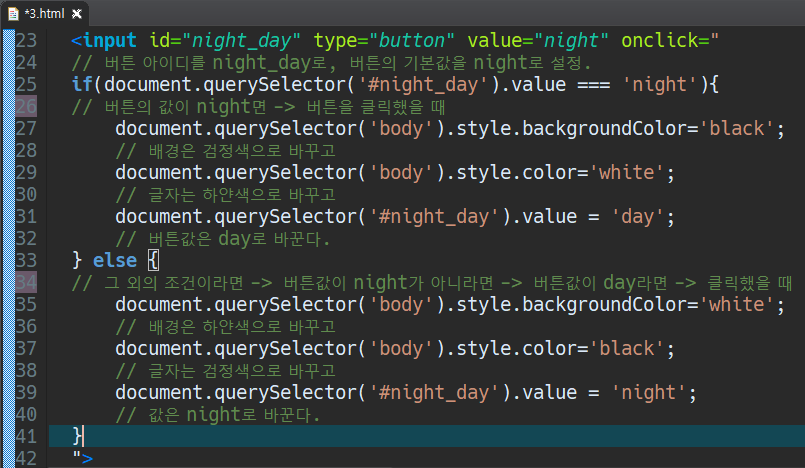This screenshot has height=468, width=805.
Task: Click the 'if' keyword on line 25
Action: coord(82,84)
